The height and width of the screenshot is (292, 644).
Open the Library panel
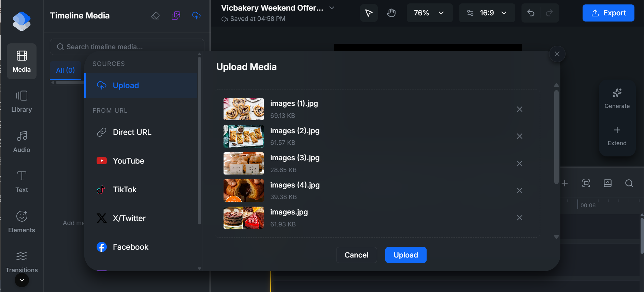tap(22, 101)
